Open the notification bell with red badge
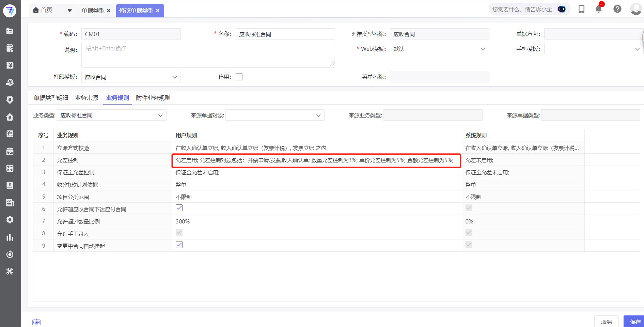 tap(598, 9)
